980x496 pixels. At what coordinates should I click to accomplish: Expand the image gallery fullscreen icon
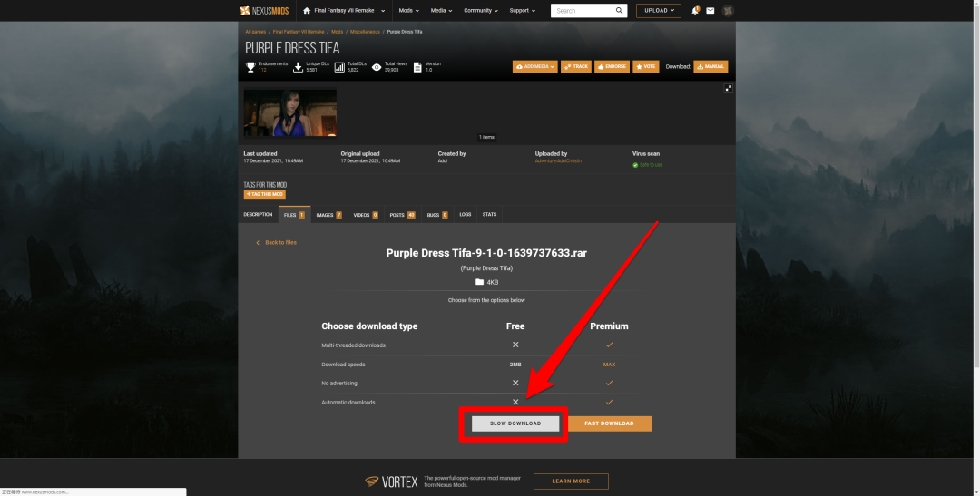[x=728, y=88]
